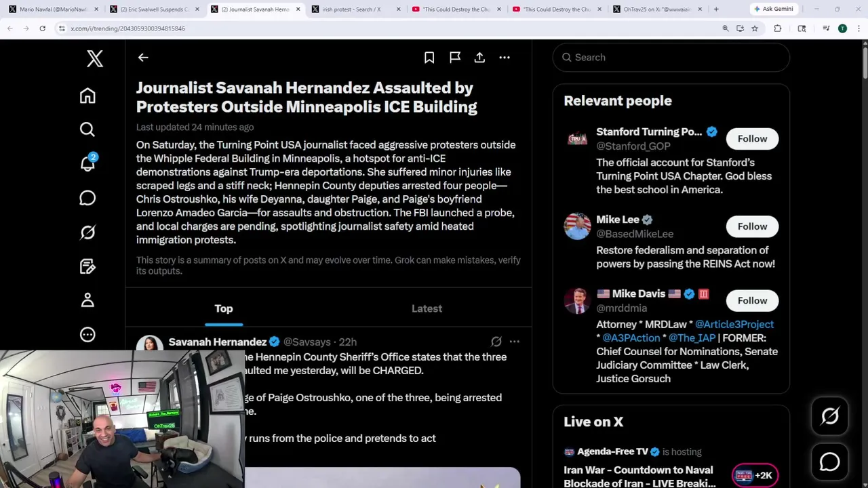868x488 pixels.
Task: Open Mike Lee profile avatar
Action: [x=577, y=226]
